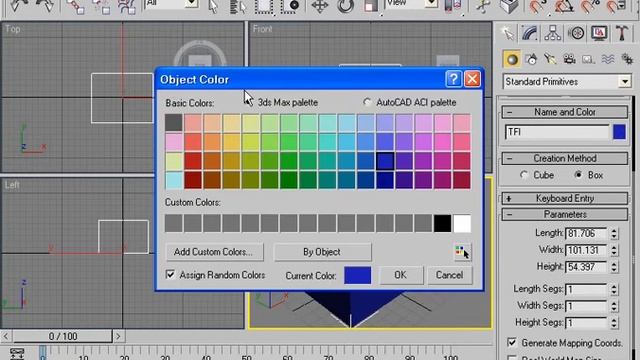Image resolution: width=640 pixels, height=360 pixels.
Task: Click the Height Segs spinner arrows
Action: tap(614, 323)
